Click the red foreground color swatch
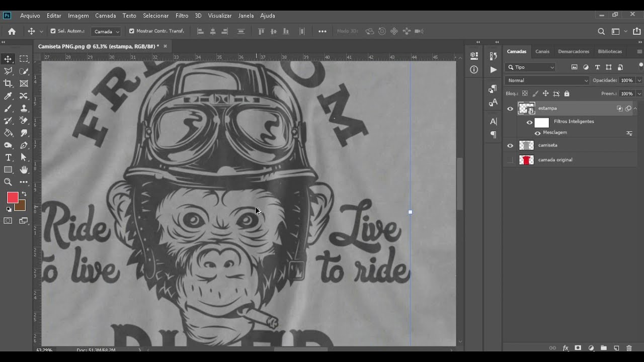Image resolution: width=644 pixels, height=362 pixels. tap(12, 197)
